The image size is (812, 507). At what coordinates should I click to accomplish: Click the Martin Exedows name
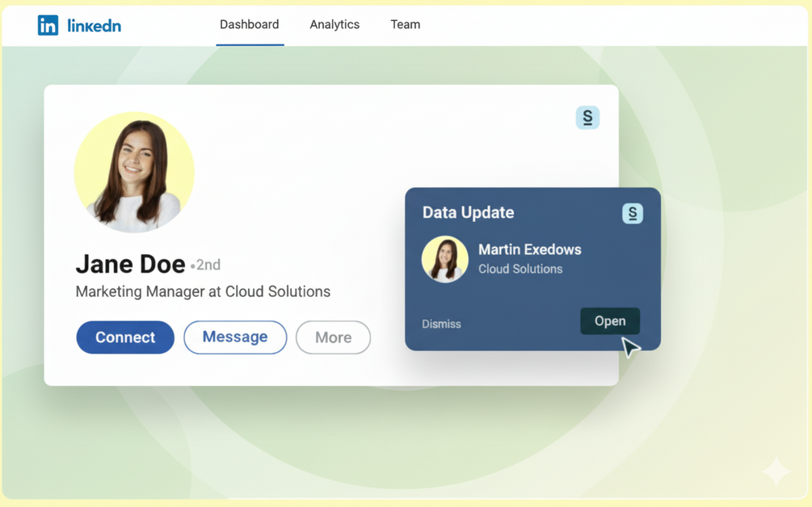point(530,249)
